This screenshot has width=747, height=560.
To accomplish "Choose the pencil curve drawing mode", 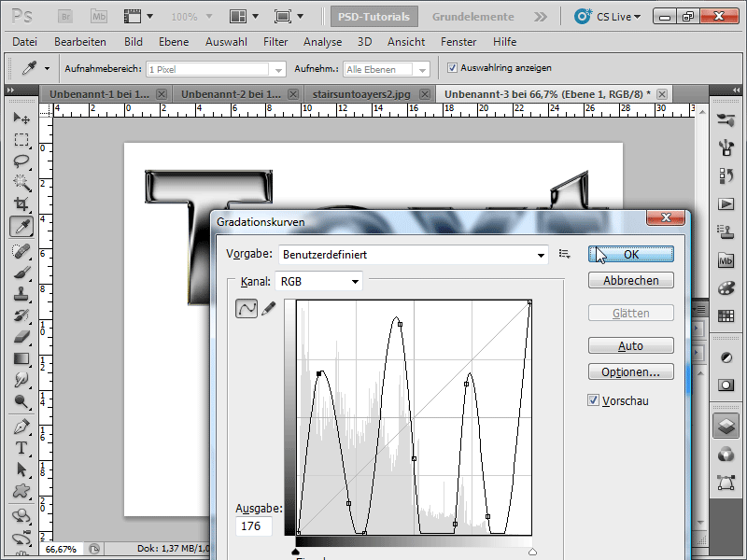I will point(269,309).
